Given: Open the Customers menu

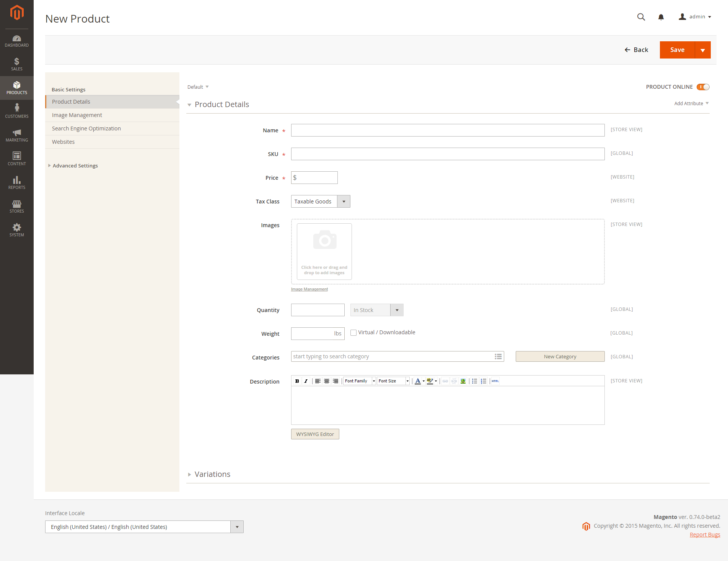Looking at the screenshot, I should click(17, 111).
